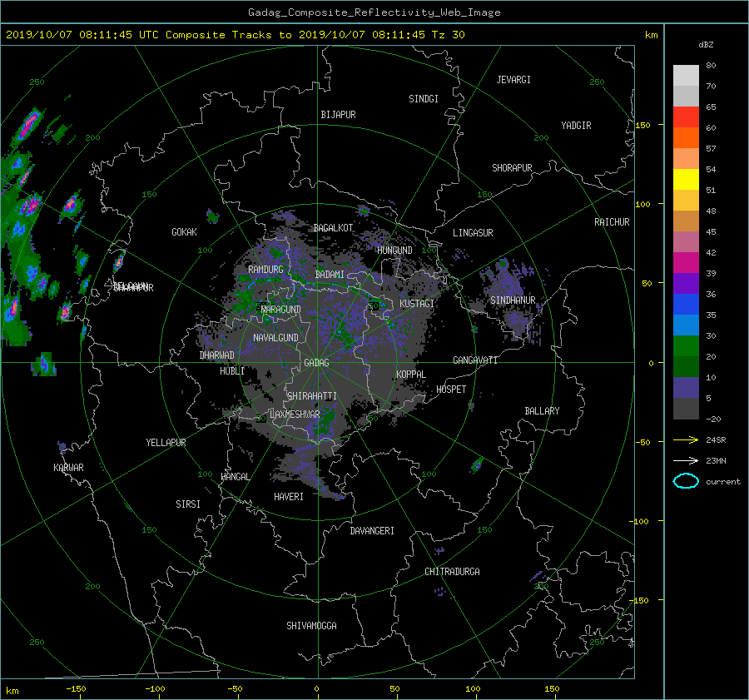
Task: Click the RAMDURG city label
Action: coord(265,270)
